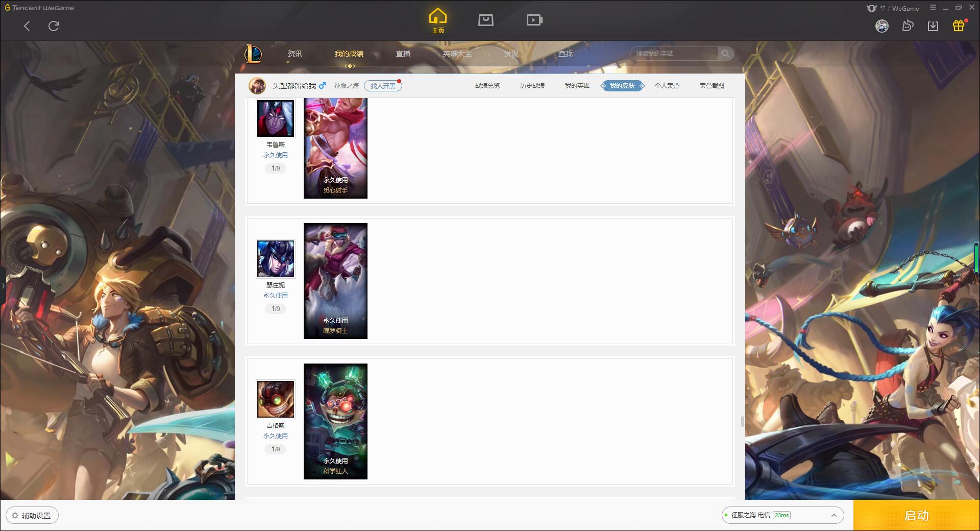Click 永久使用 under 瑟庄妮
This screenshot has height=531, width=980.
coord(276,296)
